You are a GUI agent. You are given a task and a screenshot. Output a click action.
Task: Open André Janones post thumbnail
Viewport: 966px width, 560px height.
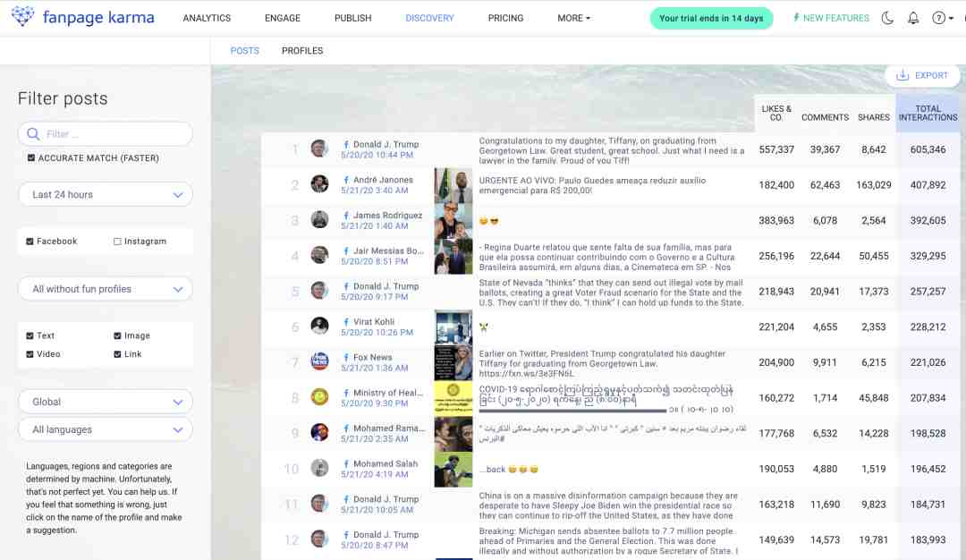453,185
